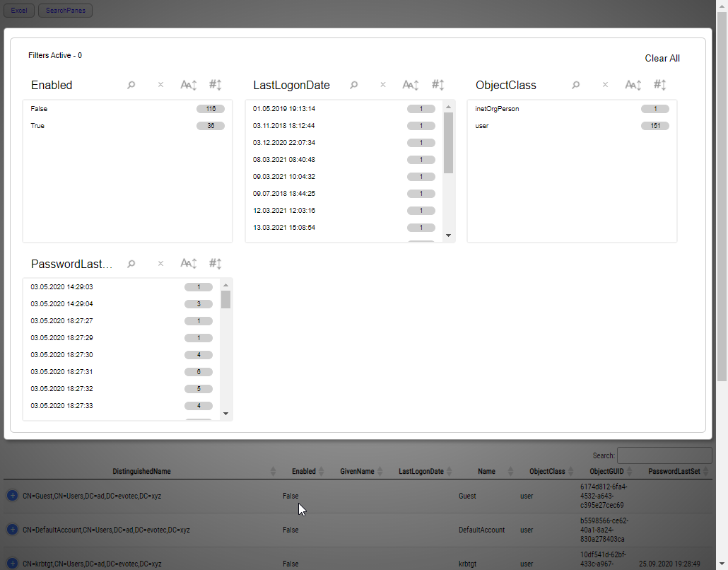Expand the DefaultAccount row
The width and height of the screenshot is (728, 570).
click(11, 530)
